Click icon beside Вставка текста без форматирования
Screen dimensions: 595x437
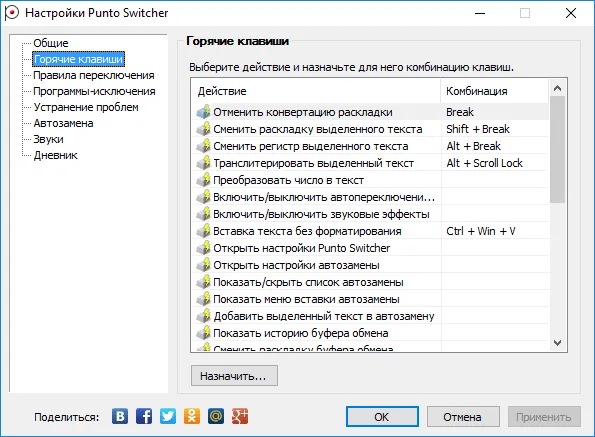tap(203, 231)
